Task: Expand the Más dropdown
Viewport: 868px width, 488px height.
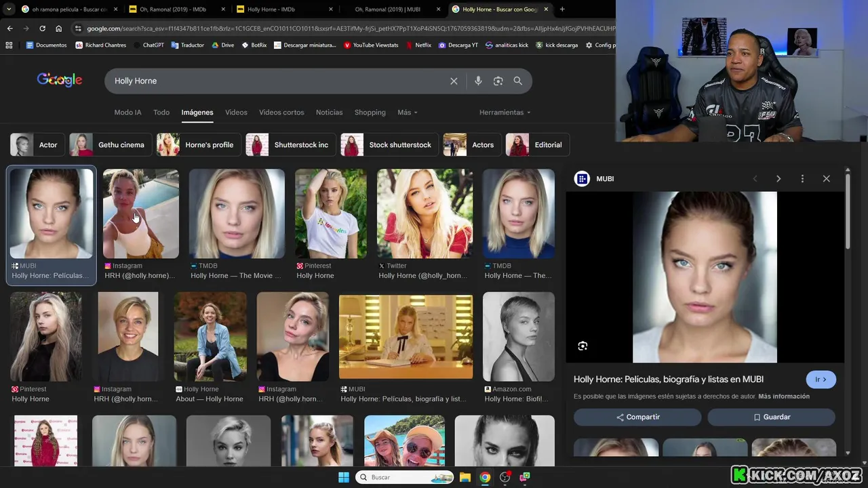Action: [408, 113]
